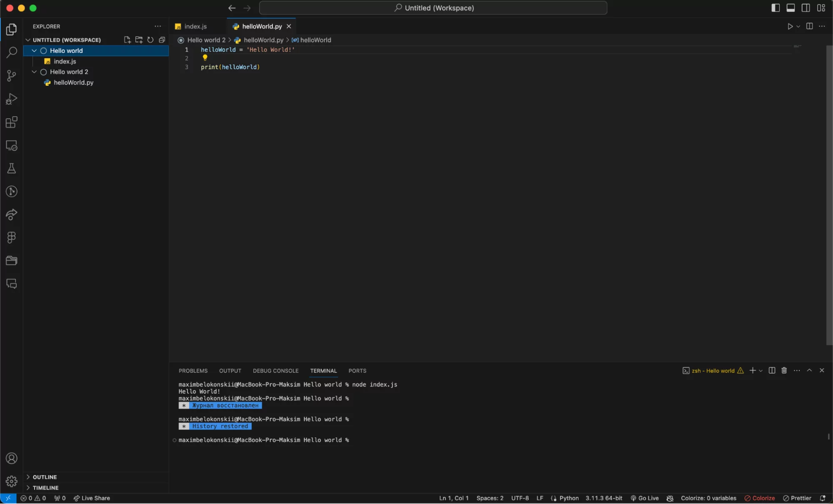The image size is (833, 504).
Task: Collapse the Hello world 2 folder
Action: (34, 72)
